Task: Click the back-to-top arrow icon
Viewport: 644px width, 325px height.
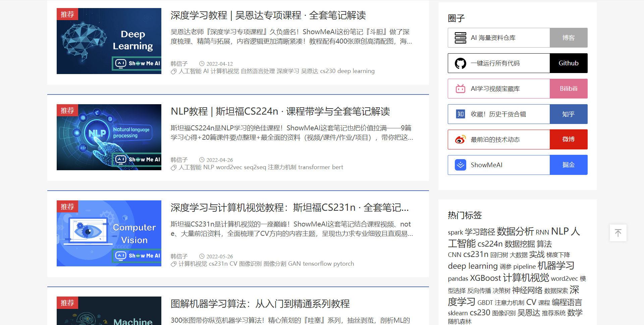Action: [618, 233]
